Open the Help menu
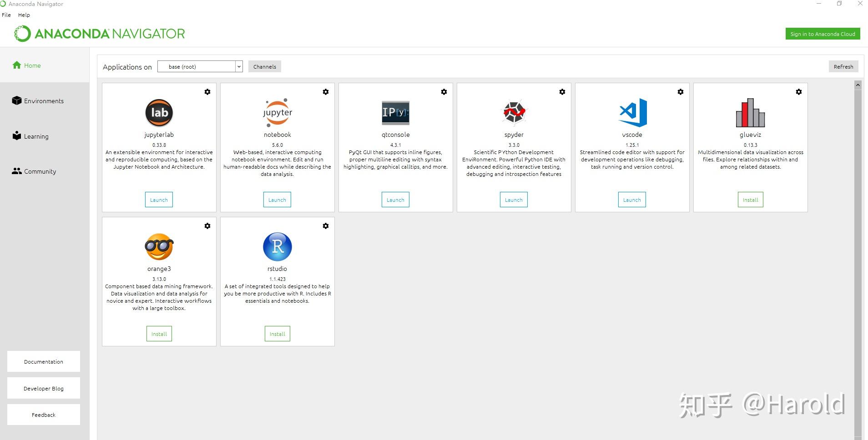This screenshot has width=868, height=440. click(x=24, y=15)
